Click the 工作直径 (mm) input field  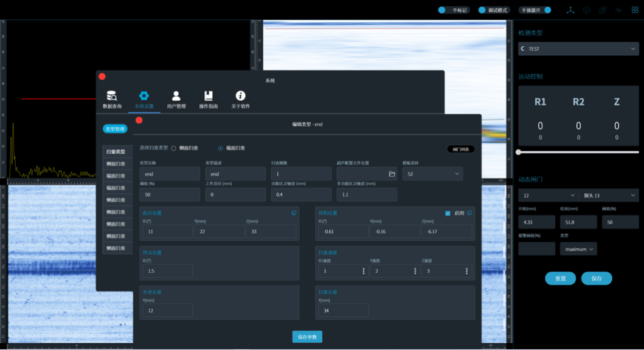[235, 194]
